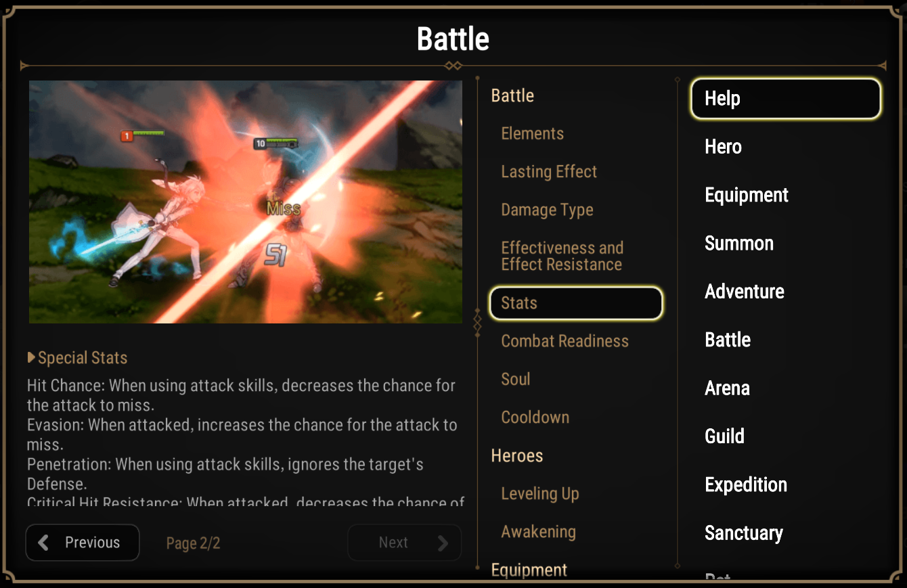
Task: Select the Leveling Up topic
Action: click(x=540, y=494)
